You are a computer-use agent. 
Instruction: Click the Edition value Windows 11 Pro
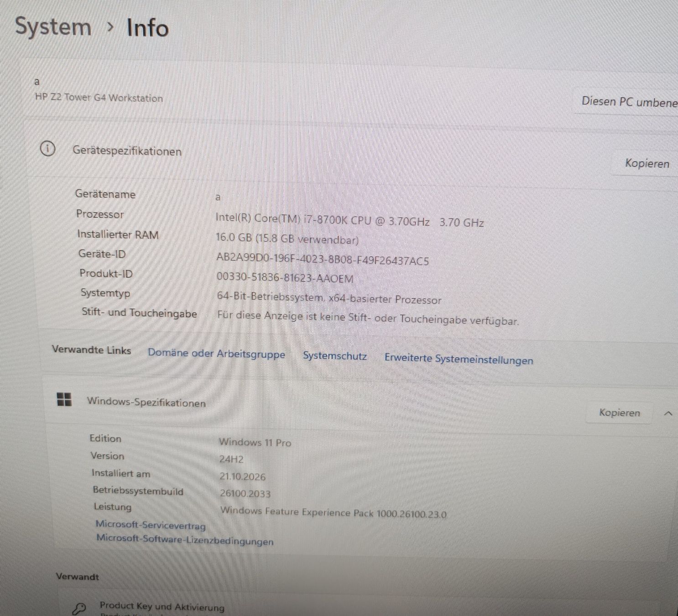[255, 442]
